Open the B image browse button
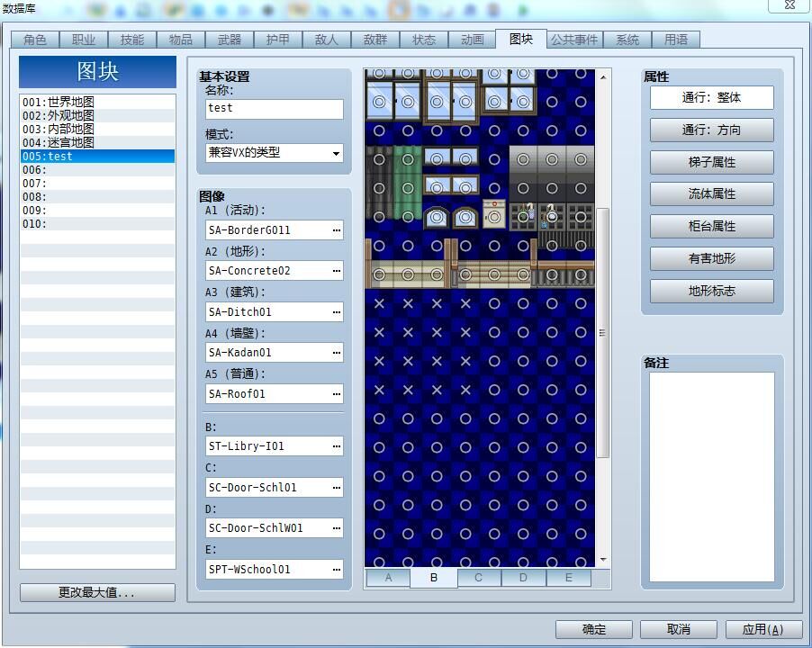Viewport: 812px width, 648px height. pos(337,446)
